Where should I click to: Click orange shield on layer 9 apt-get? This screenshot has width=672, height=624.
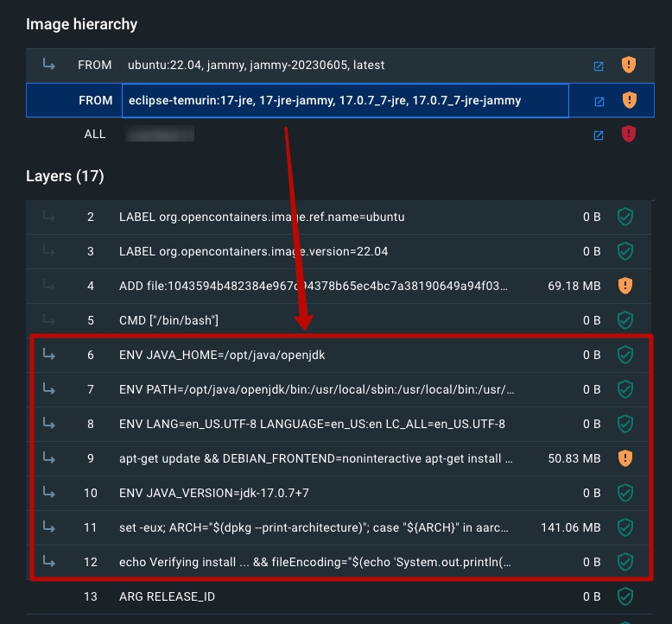(x=625, y=458)
